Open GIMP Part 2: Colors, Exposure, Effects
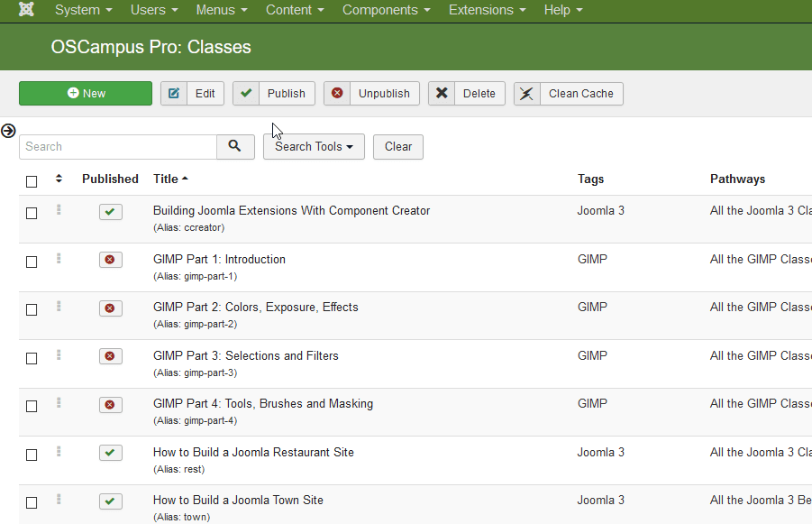The height and width of the screenshot is (524, 812). 256,307
